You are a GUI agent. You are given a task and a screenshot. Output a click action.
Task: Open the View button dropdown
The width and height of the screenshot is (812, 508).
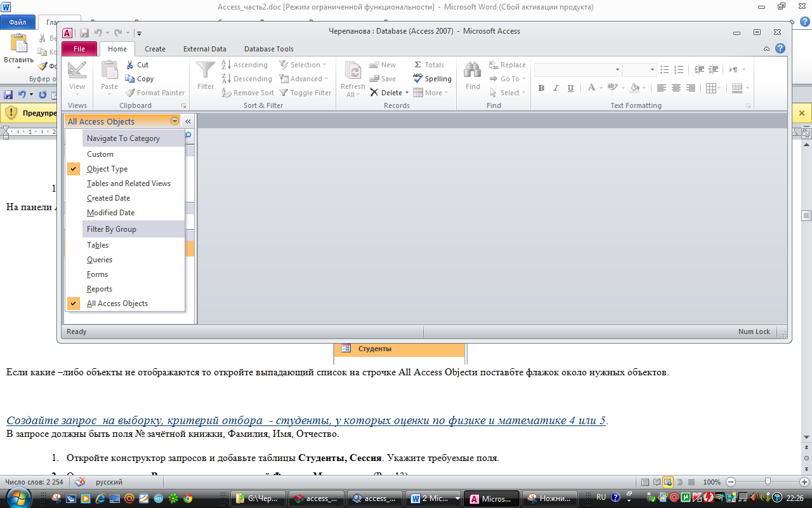pos(77,93)
